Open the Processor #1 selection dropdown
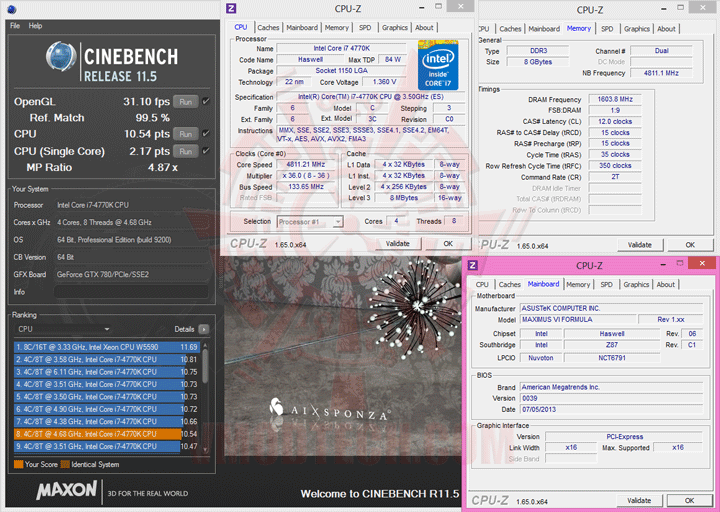The height and width of the screenshot is (512, 720). pyautogui.click(x=310, y=222)
